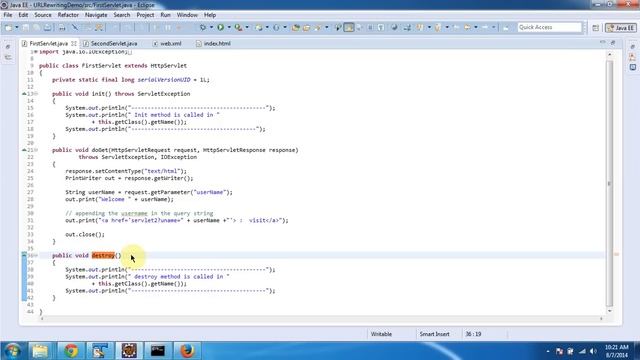Expand the folded import statements
This screenshot has width=640, height=360.
[36, 52]
